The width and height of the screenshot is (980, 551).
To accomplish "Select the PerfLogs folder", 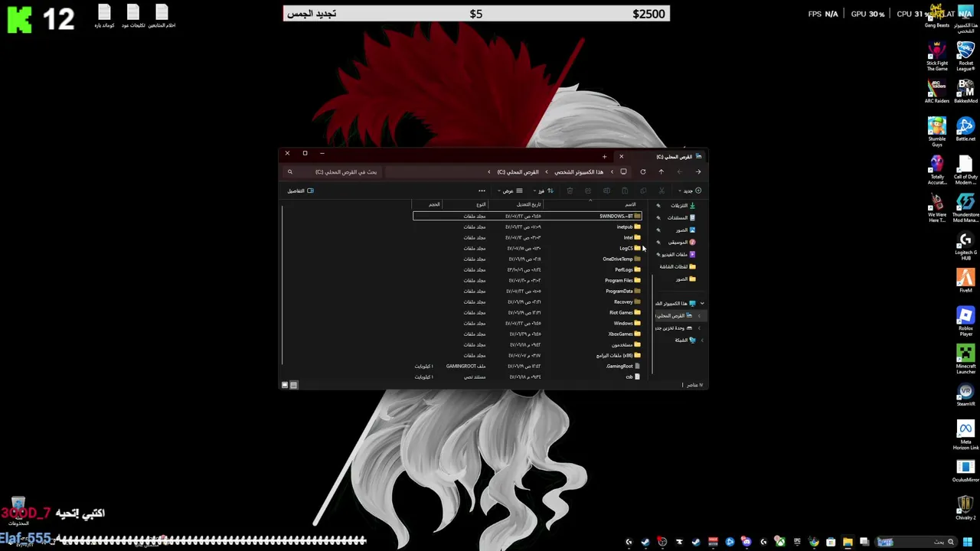I will tap(527, 269).
